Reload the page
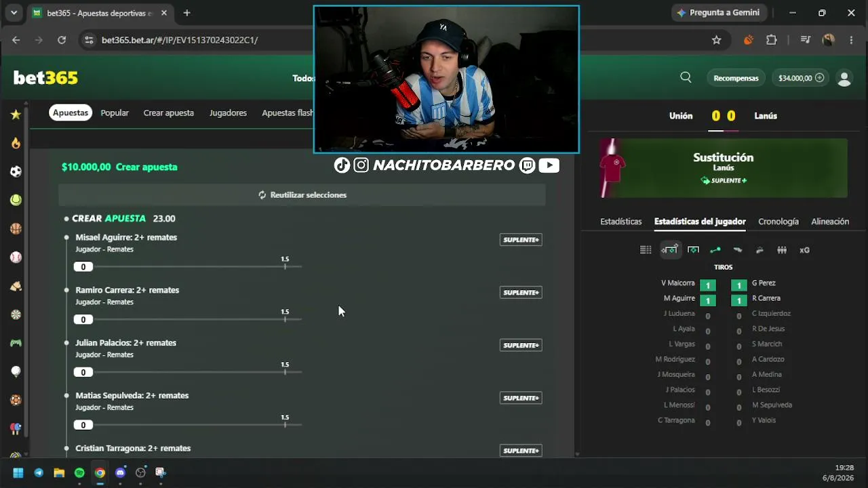Viewport: 868px width, 488px height. (x=62, y=40)
